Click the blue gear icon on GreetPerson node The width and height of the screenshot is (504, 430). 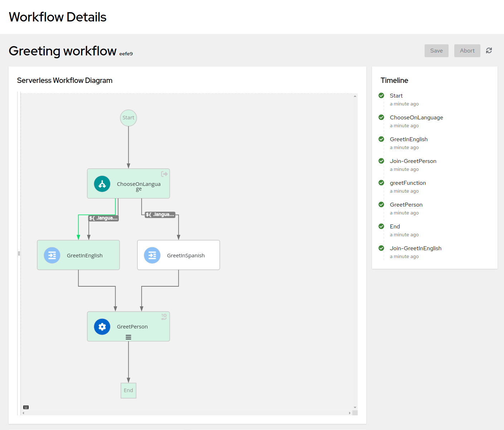(x=102, y=326)
